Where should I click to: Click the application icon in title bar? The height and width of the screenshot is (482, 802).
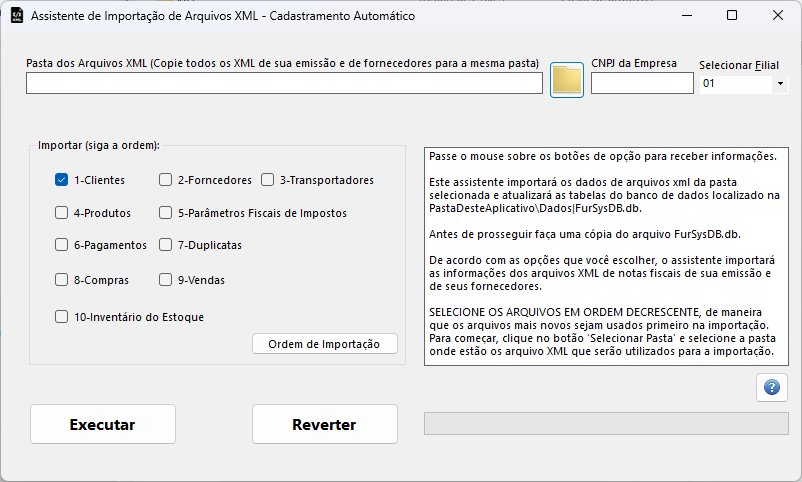16,16
